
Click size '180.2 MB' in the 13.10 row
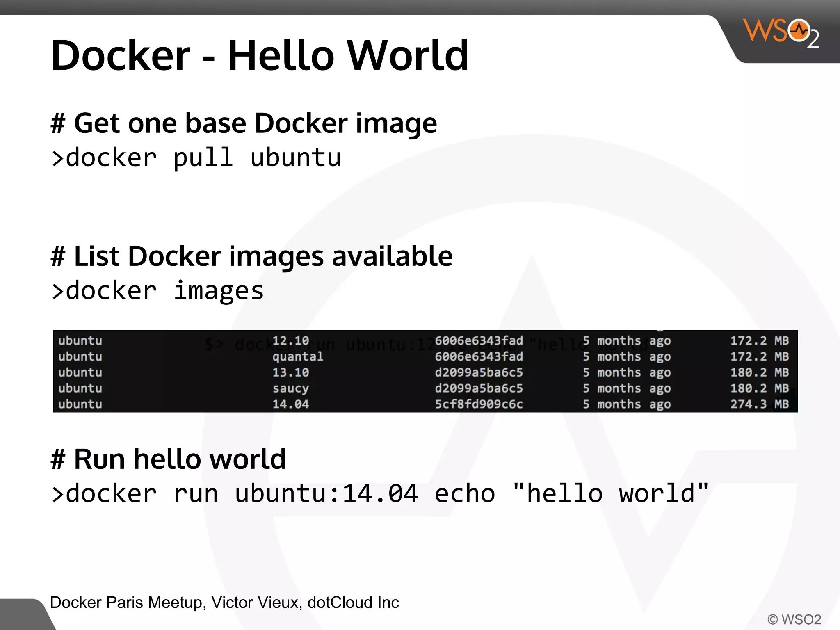click(x=760, y=372)
